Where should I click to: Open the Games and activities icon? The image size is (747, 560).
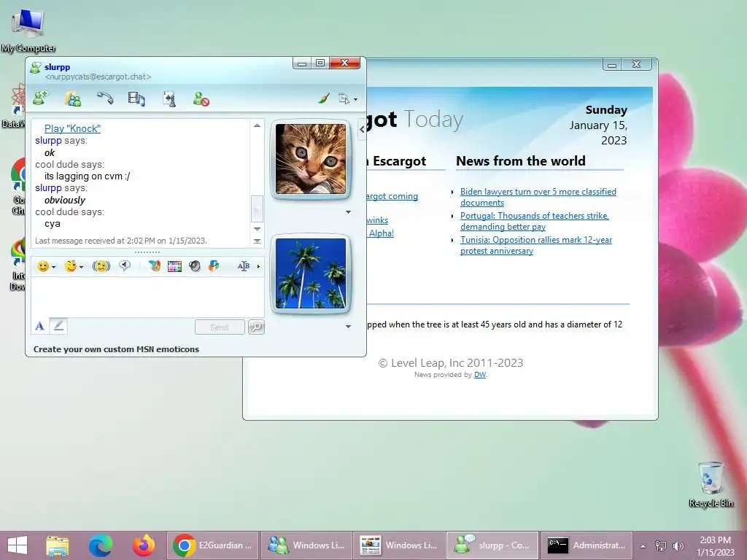(x=169, y=98)
